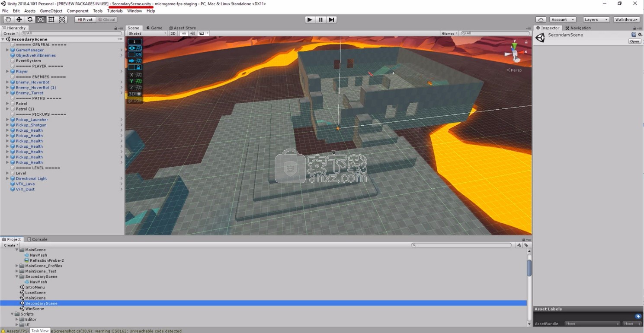Click the Hierarchy panel lock icon
Viewport: 644px width, 333px height.
116,28
